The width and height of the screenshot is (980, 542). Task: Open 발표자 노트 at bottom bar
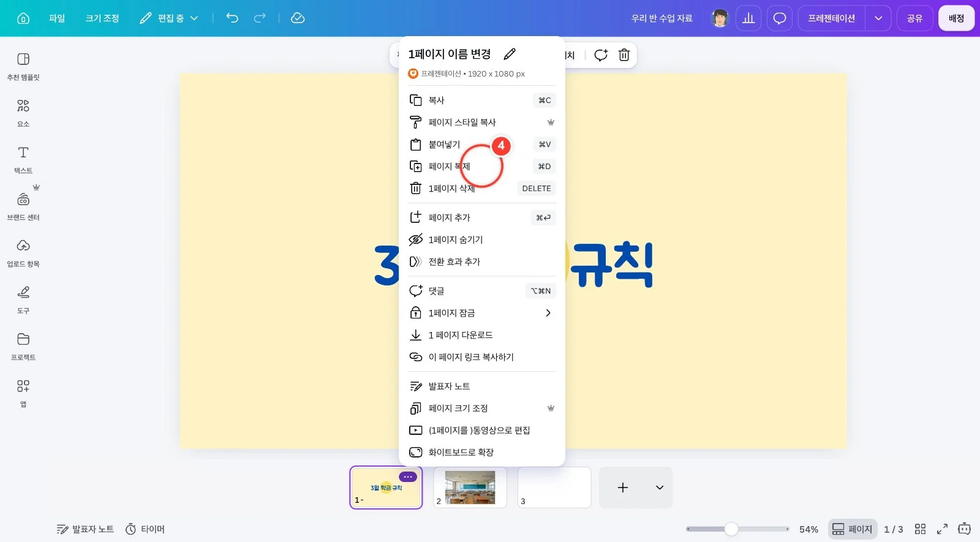85,529
